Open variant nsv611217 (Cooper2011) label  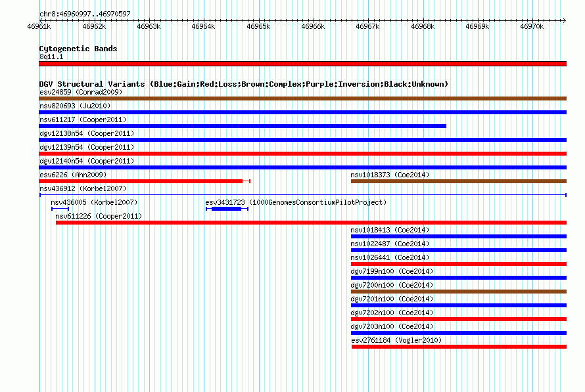(83, 120)
